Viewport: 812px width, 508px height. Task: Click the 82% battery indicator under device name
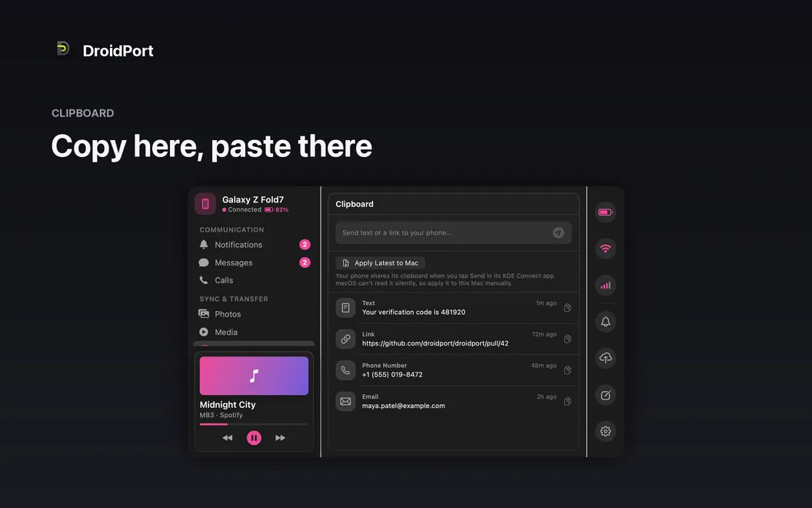pyautogui.click(x=277, y=210)
